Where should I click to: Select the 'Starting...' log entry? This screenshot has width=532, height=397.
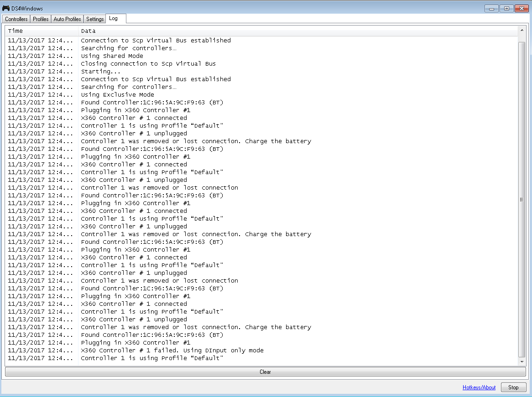tap(261, 72)
